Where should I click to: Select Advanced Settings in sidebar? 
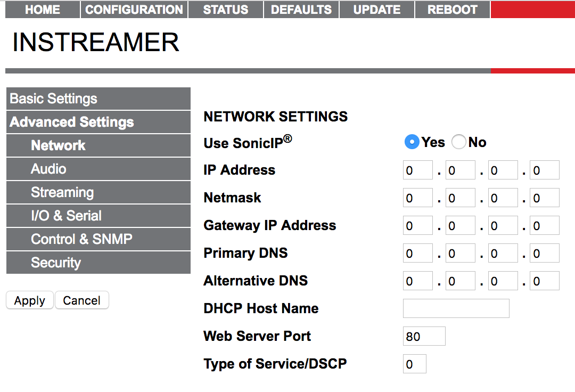pos(98,122)
